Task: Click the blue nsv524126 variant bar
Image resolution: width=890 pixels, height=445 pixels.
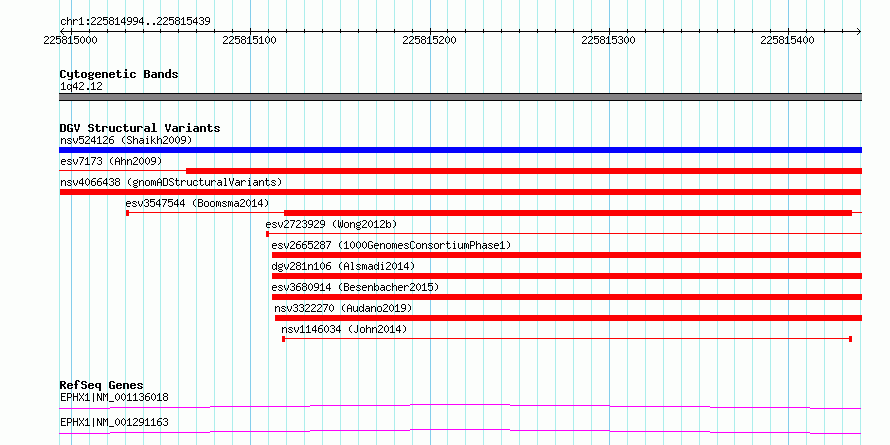Action: 460,150
